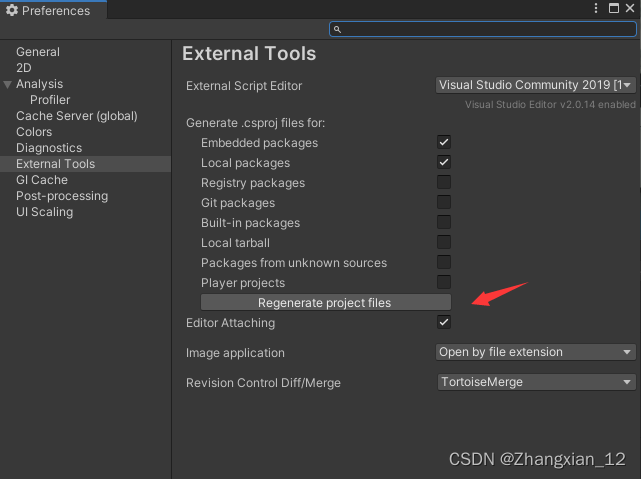Click the 'Image application' label
This screenshot has height=479, width=641.
pyautogui.click(x=235, y=353)
